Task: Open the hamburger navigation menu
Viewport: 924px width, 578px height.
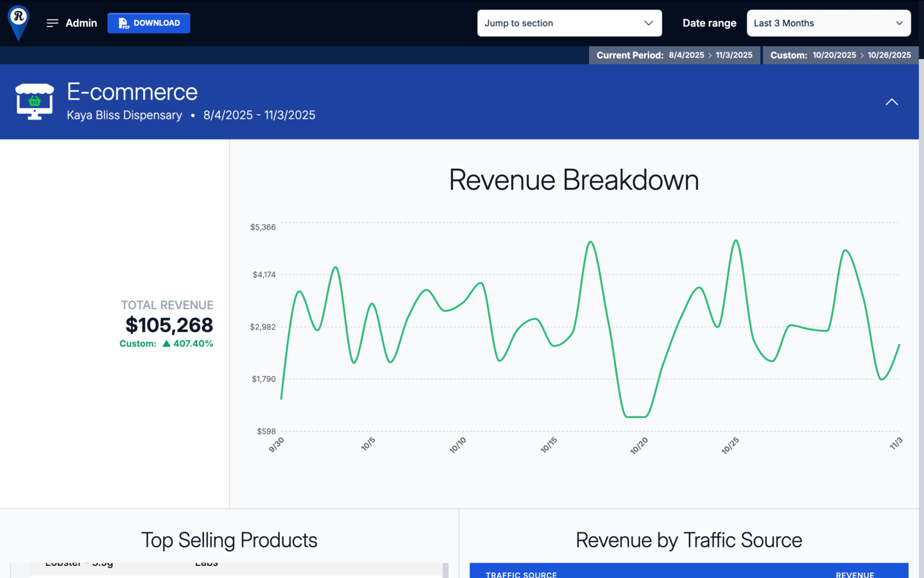Action: [x=53, y=23]
